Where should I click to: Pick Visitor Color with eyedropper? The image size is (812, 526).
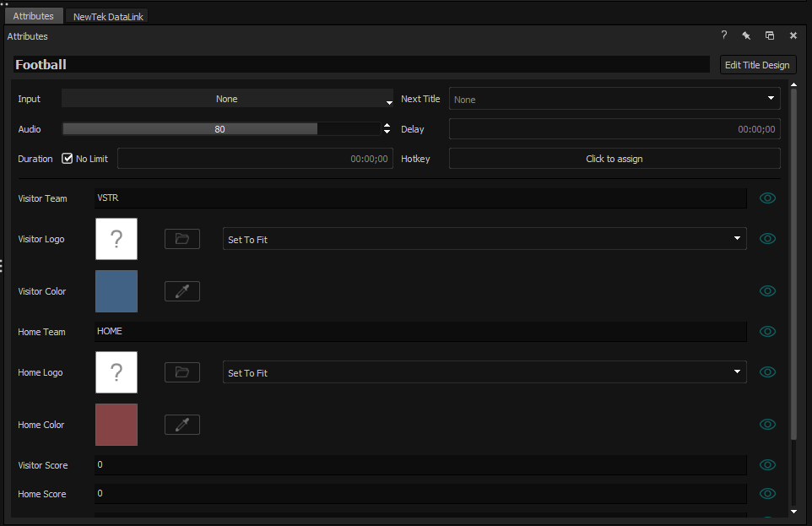(x=181, y=291)
